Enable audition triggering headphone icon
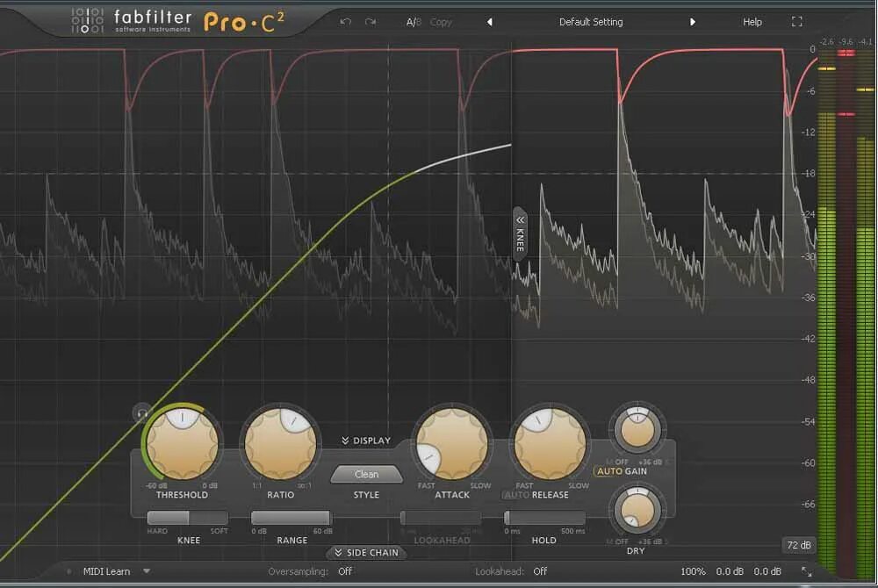The width and height of the screenshot is (878, 588). tap(142, 413)
